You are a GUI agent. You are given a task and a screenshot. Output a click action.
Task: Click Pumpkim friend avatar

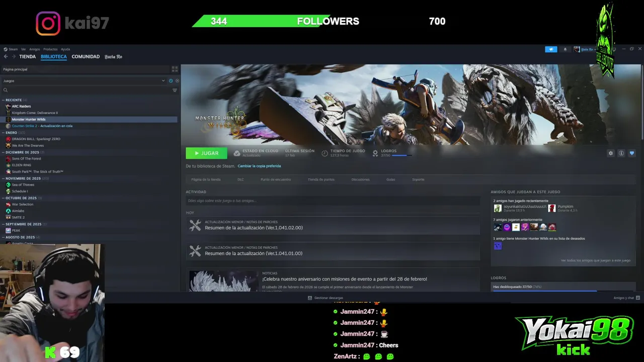(552, 208)
